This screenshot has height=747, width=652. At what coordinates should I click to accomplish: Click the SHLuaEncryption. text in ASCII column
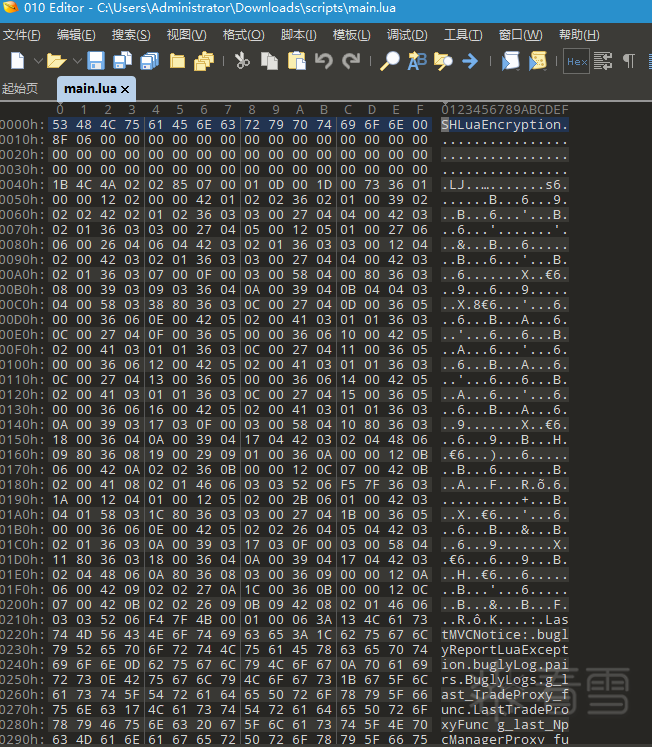505,125
